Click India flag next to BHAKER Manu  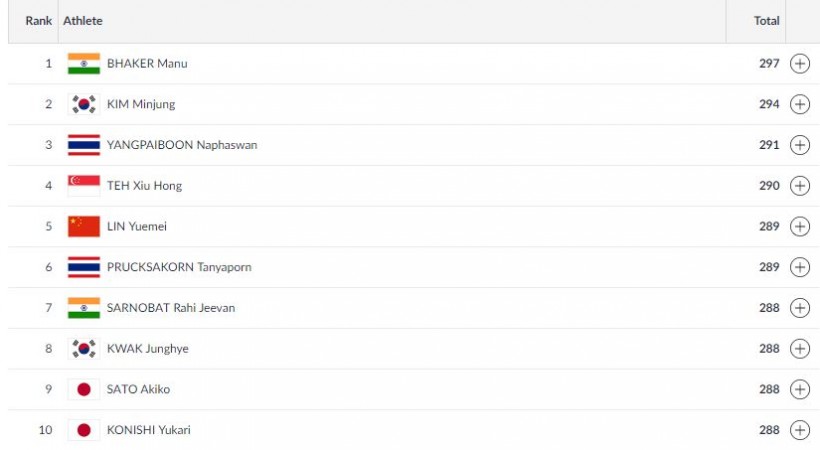tap(84, 63)
